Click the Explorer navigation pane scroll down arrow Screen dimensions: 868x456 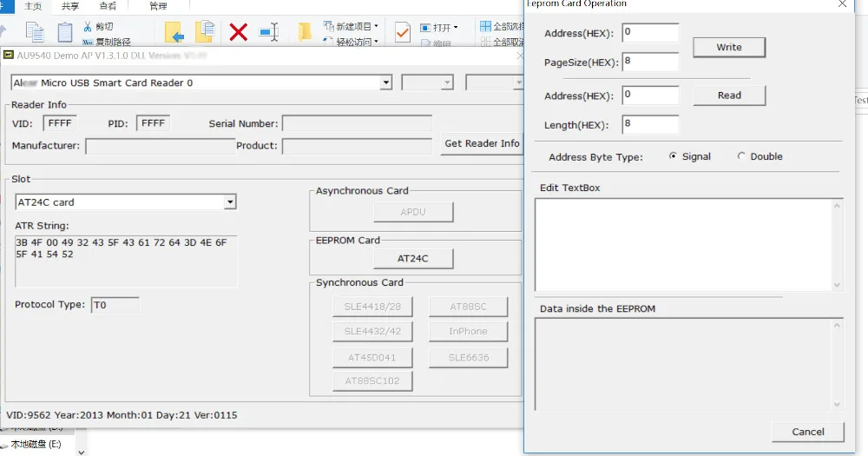pos(82,452)
